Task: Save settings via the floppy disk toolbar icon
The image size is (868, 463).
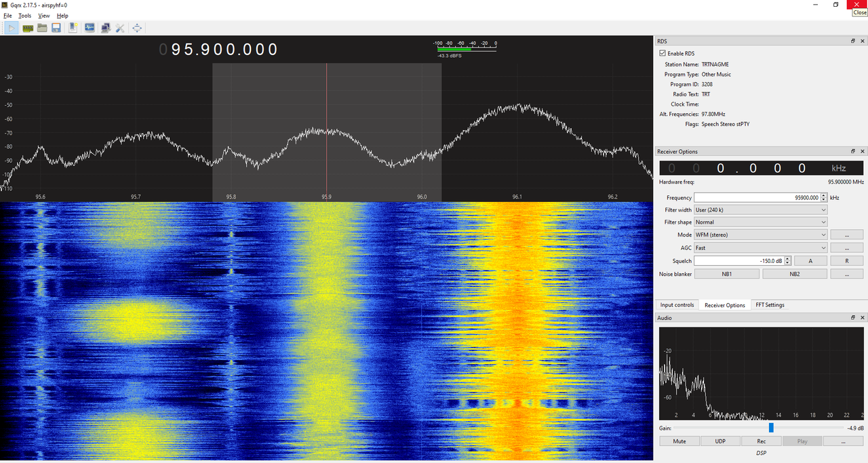Action: click(56, 28)
